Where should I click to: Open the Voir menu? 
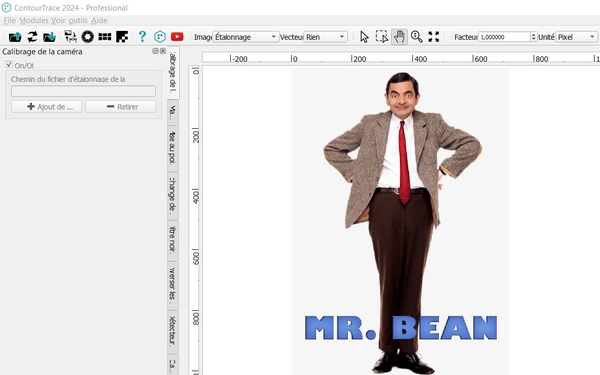[x=58, y=20]
